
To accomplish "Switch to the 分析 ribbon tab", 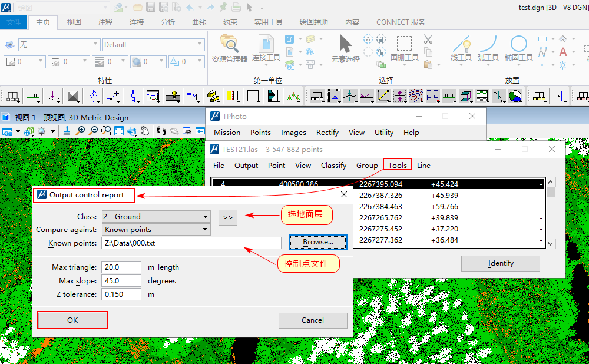I will tap(167, 22).
